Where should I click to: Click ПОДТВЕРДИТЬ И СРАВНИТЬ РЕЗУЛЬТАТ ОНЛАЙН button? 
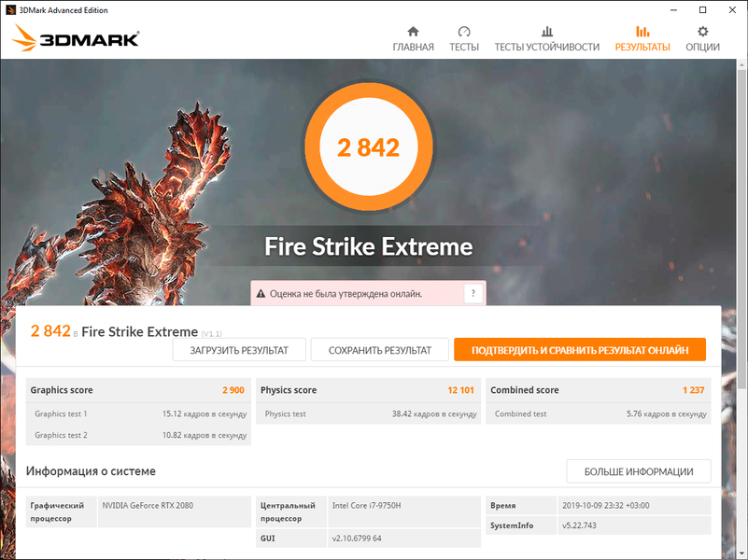pos(580,350)
